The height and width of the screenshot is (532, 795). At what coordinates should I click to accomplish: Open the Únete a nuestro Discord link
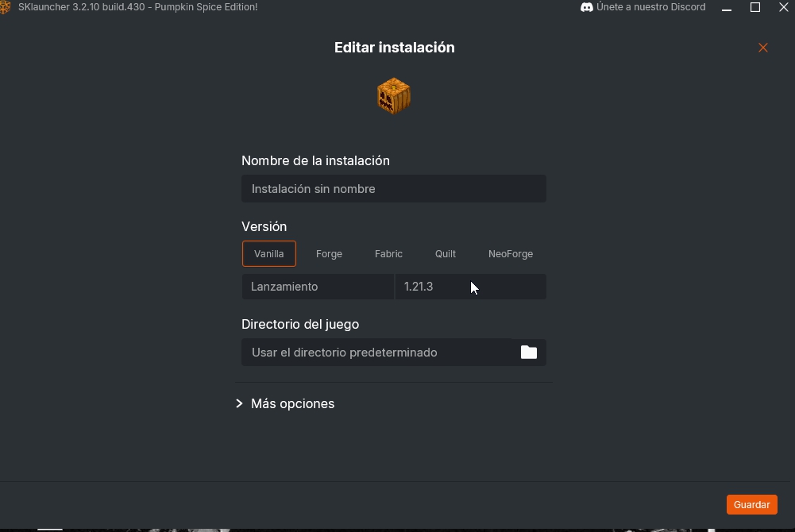(x=650, y=7)
